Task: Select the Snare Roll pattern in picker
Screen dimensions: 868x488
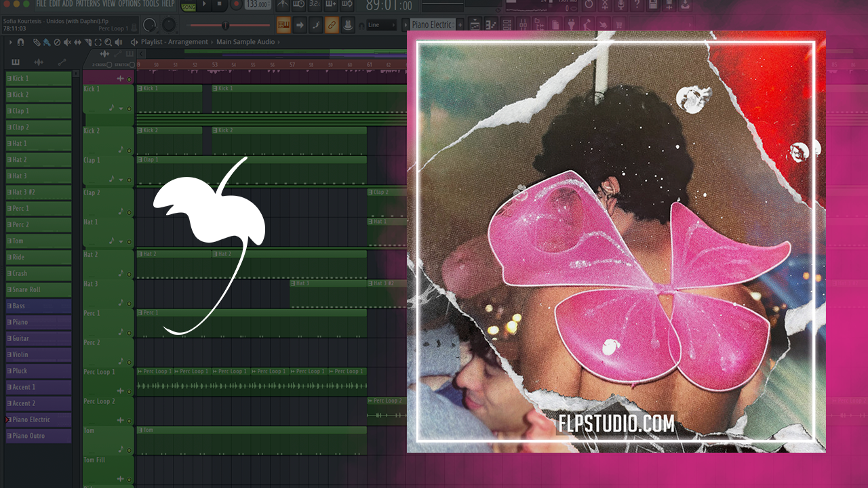Action: [38, 289]
